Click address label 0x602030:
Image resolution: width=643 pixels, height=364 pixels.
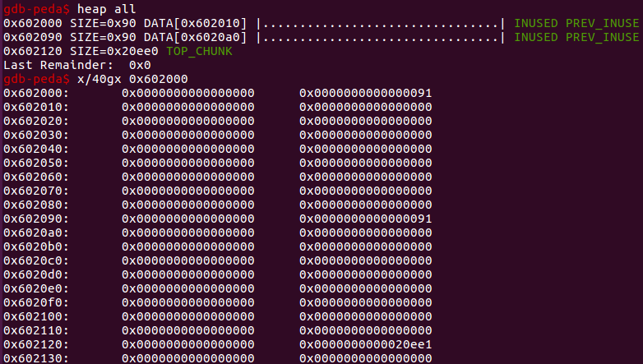pos(36,135)
